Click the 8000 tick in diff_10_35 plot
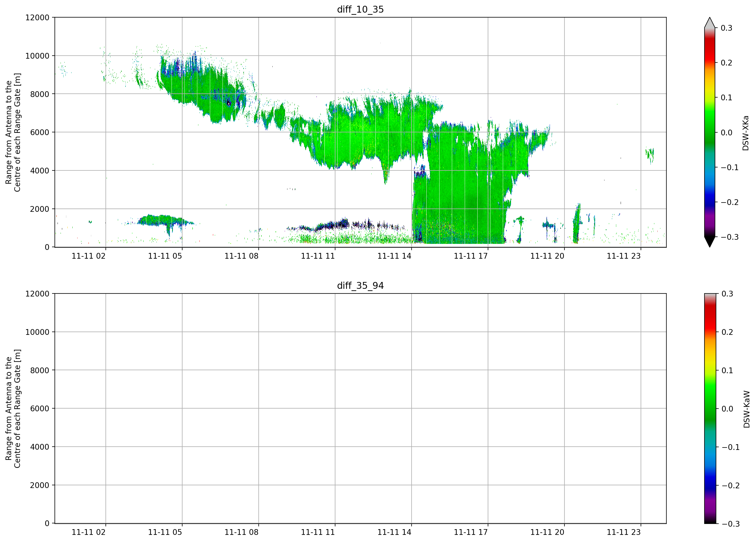 click(x=40, y=94)
